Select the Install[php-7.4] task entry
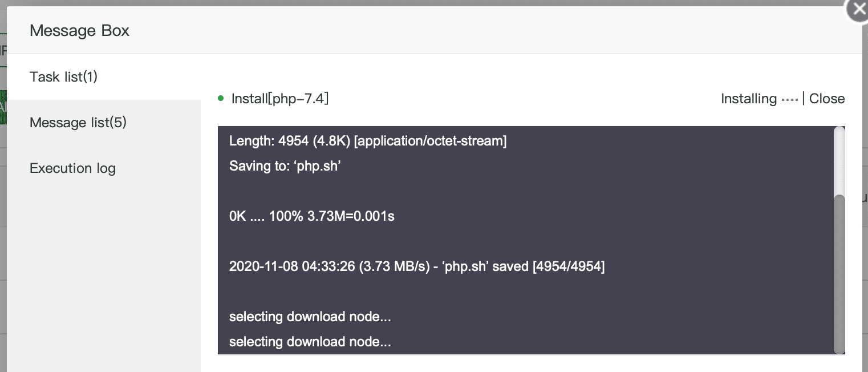 [x=279, y=98]
